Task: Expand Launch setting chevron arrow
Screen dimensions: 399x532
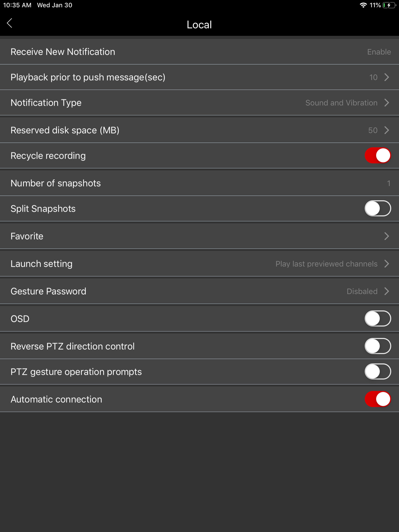Action: click(x=387, y=264)
